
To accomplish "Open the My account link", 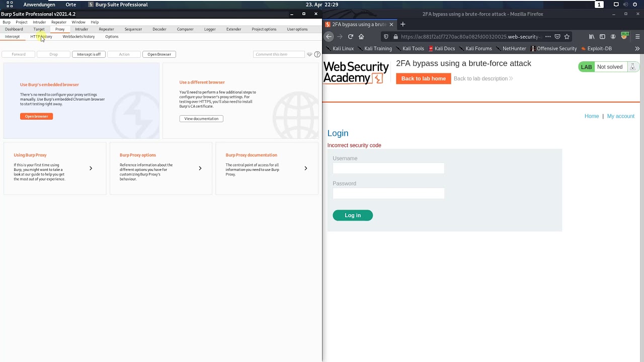I will [x=620, y=116].
